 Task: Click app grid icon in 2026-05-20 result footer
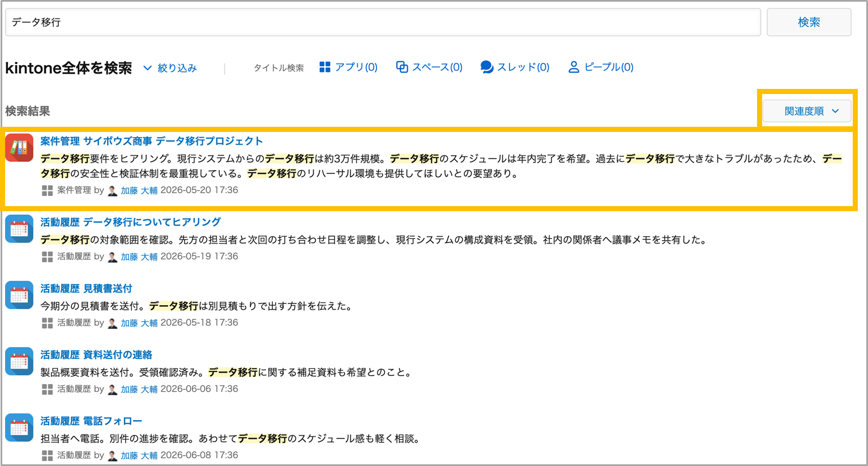48,191
